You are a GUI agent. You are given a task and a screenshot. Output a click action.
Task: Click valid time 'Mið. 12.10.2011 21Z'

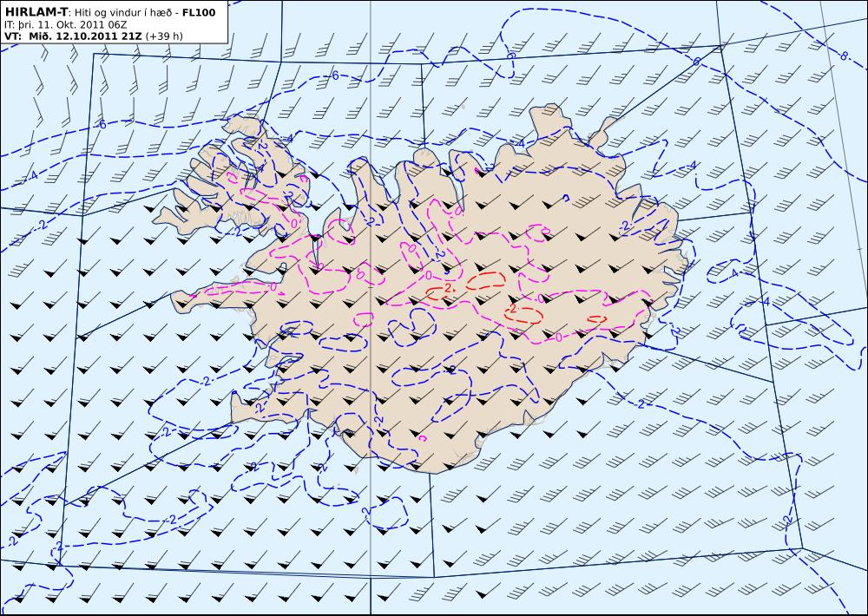[83, 36]
